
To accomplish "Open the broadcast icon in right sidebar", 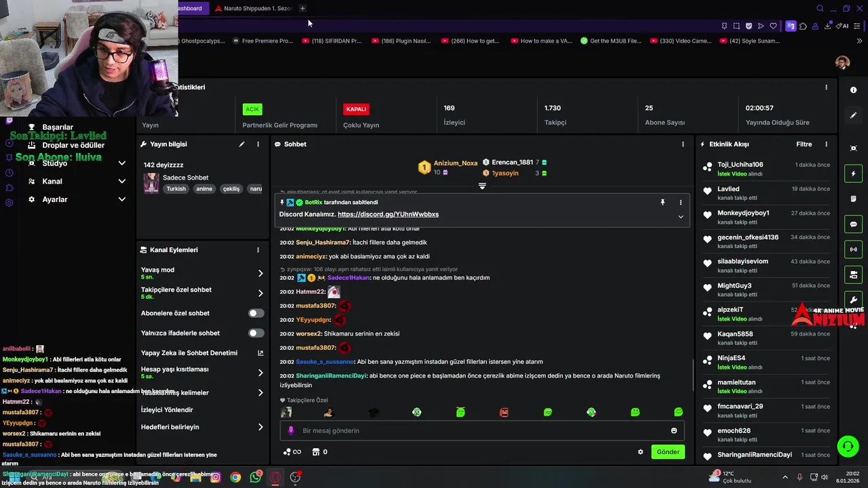I will 853,249.
